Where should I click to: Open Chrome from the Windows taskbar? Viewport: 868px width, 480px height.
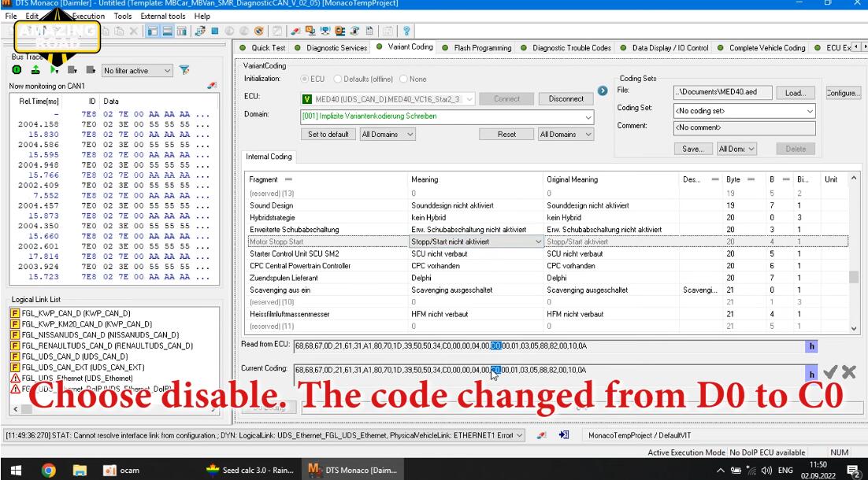point(49,471)
